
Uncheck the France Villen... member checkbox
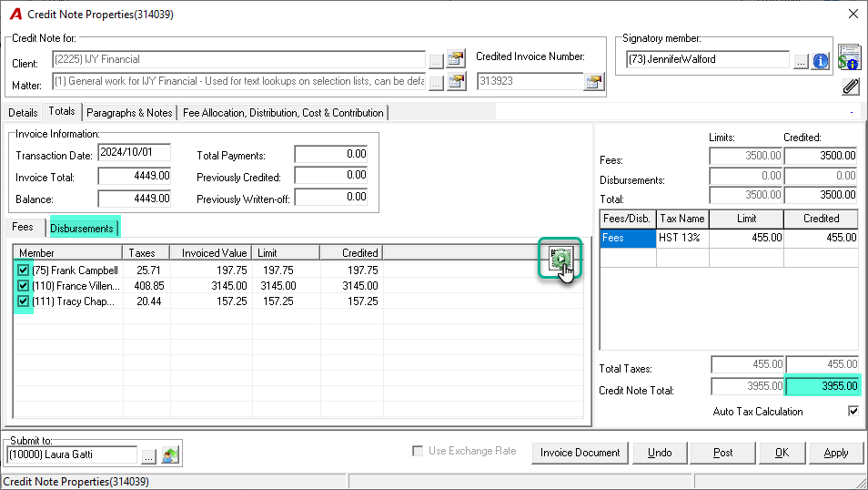click(23, 285)
